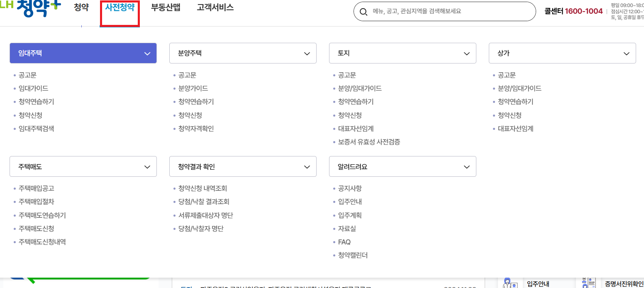Open the 알려드려요 dropdown

tap(466, 166)
